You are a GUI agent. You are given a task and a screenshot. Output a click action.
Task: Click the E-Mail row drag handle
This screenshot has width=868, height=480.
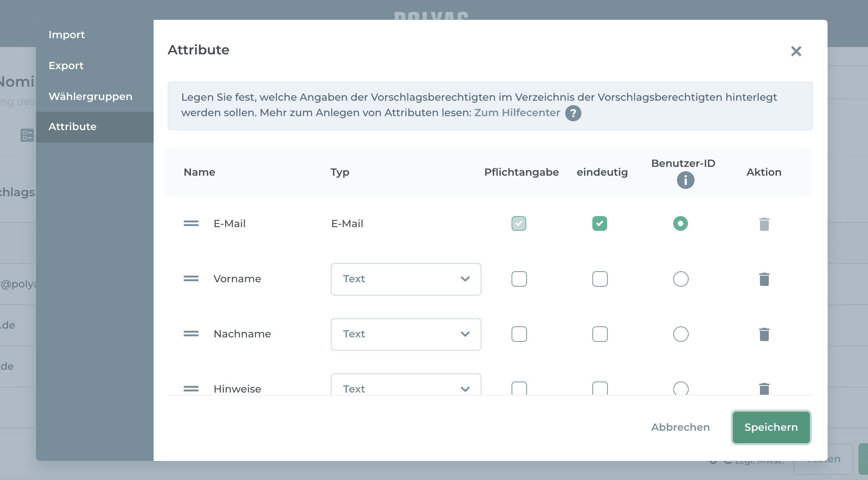coord(191,223)
